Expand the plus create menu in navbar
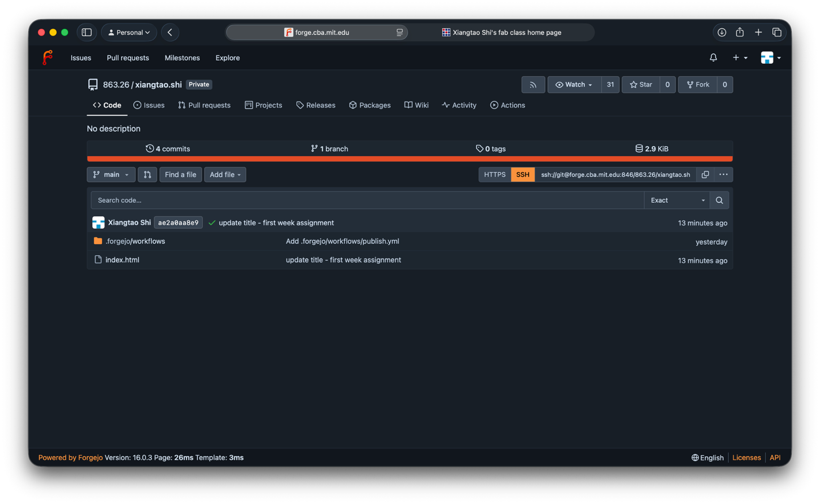 click(x=740, y=57)
